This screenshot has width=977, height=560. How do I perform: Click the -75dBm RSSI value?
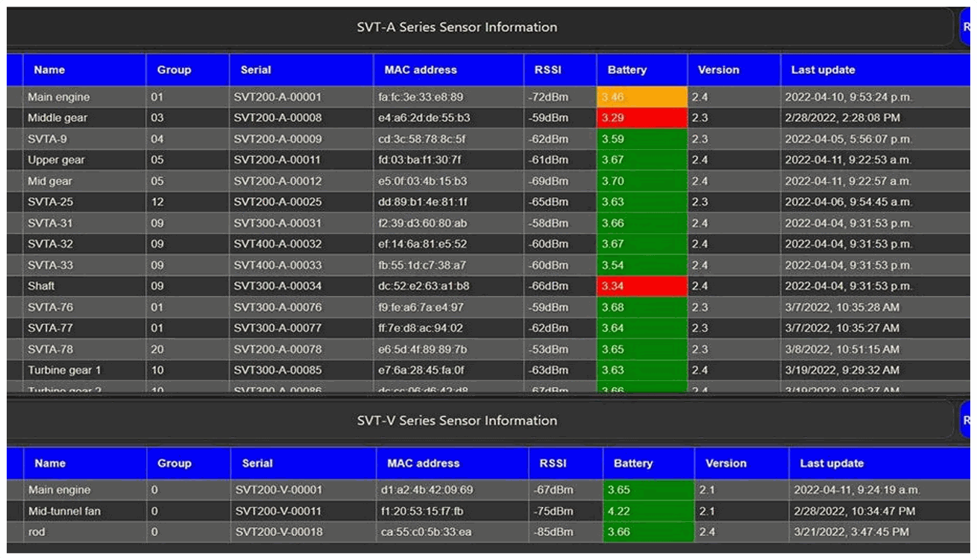[554, 512]
